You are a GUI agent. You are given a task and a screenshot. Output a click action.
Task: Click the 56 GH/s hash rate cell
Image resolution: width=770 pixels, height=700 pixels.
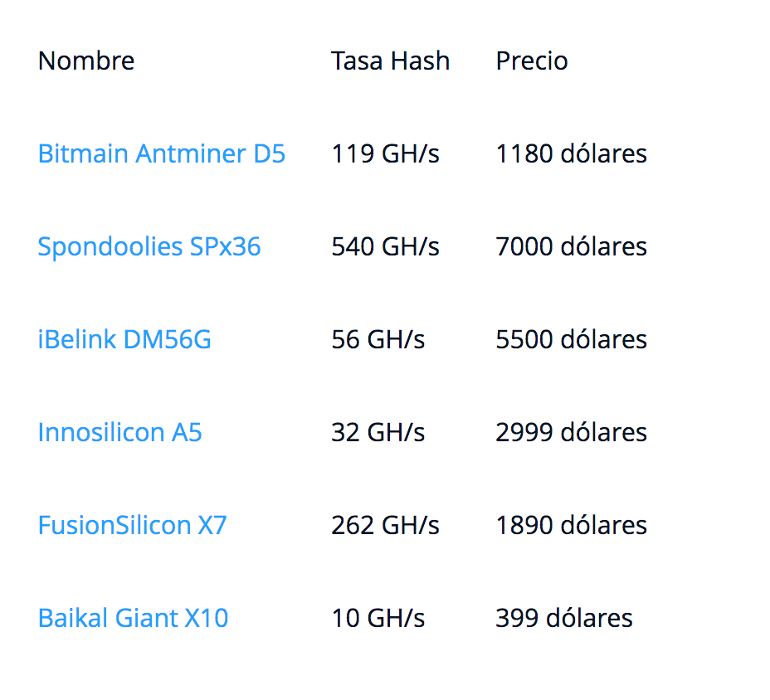pos(378,339)
